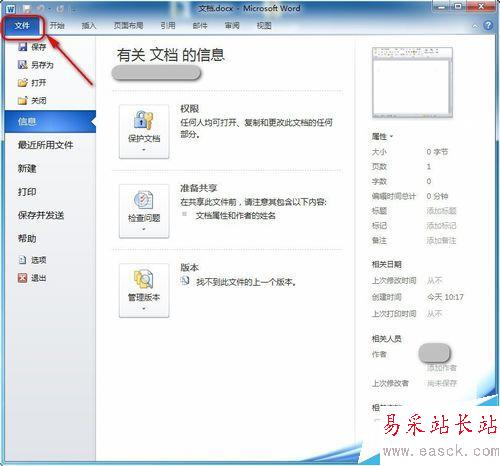Switch to the View (视图) tab

[x=264, y=26]
